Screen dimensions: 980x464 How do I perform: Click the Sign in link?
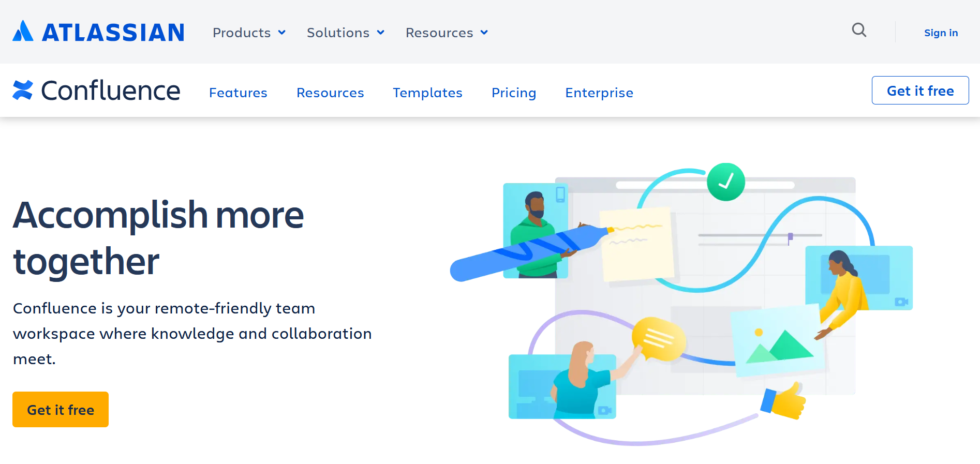tap(941, 33)
